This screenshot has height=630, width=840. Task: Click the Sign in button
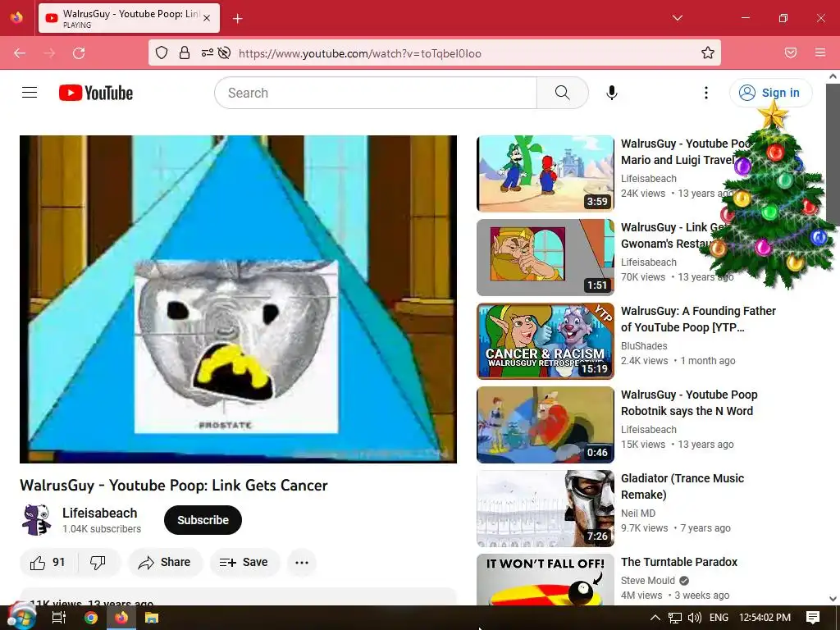click(769, 93)
